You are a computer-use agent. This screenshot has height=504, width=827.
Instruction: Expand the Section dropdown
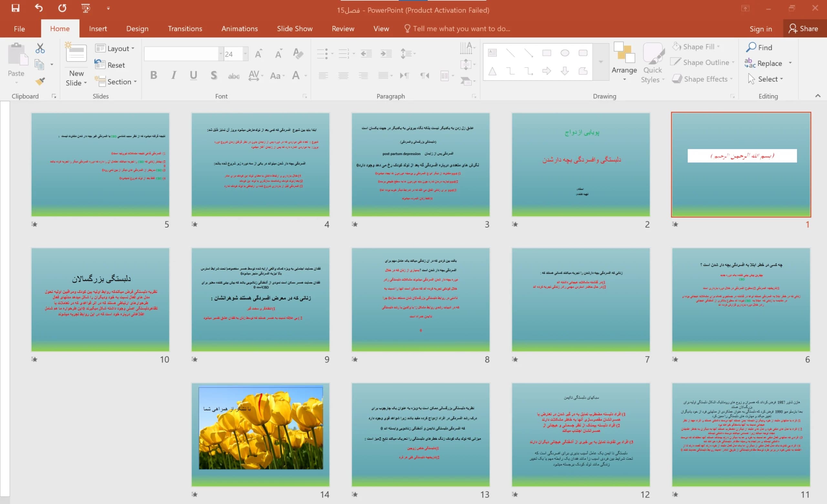[116, 82]
